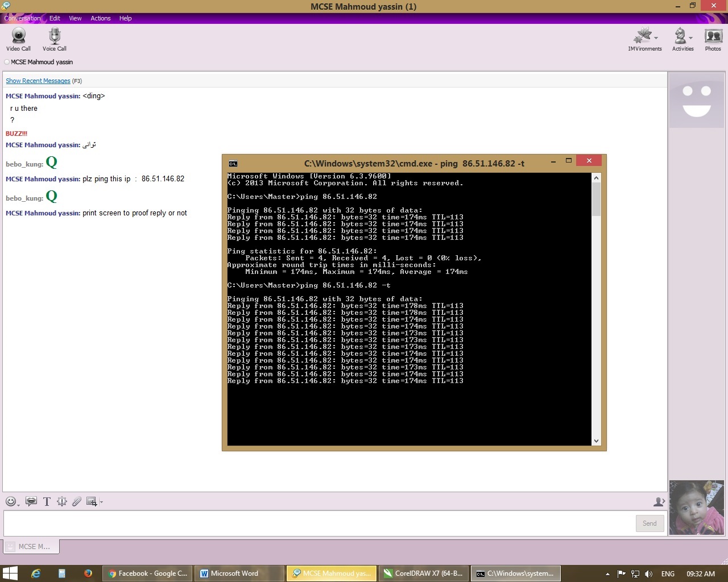The width and height of the screenshot is (728, 582).
Task: Select the MCSE M... conversation tab
Action: (x=32, y=547)
